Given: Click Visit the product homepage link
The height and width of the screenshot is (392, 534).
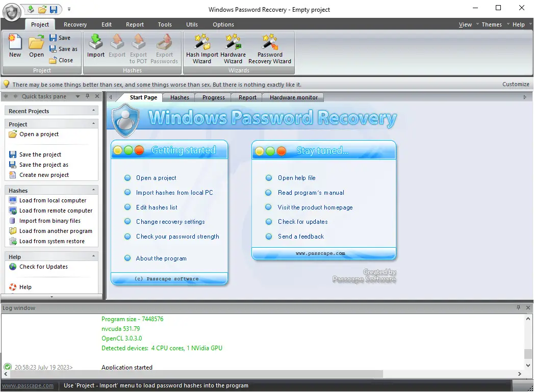Looking at the screenshot, I should coord(315,207).
